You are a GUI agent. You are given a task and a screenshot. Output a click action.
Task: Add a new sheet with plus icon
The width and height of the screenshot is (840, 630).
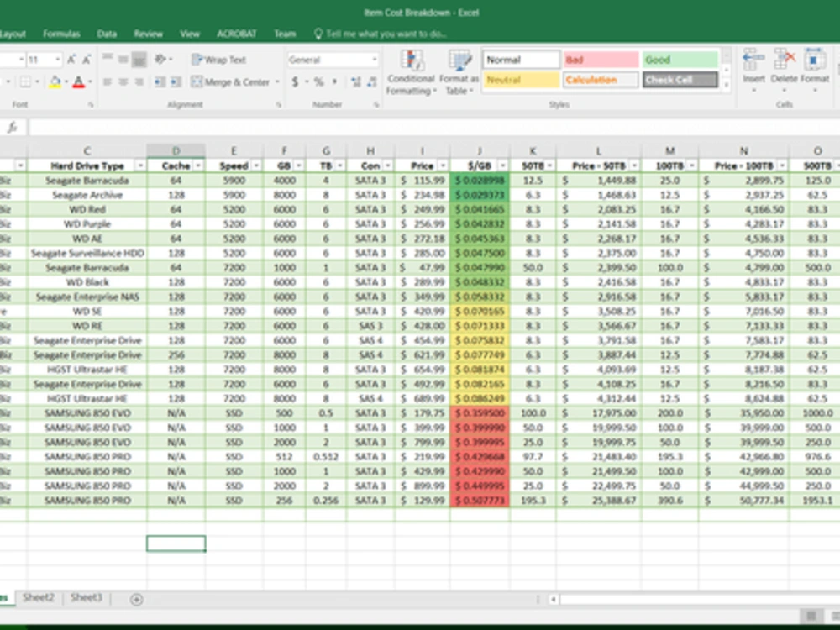(137, 600)
